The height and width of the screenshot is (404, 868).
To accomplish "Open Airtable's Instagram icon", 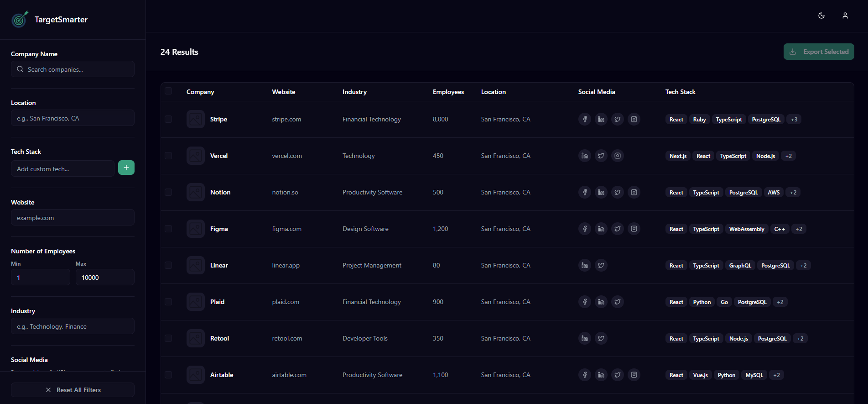I will click(x=634, y=375).
